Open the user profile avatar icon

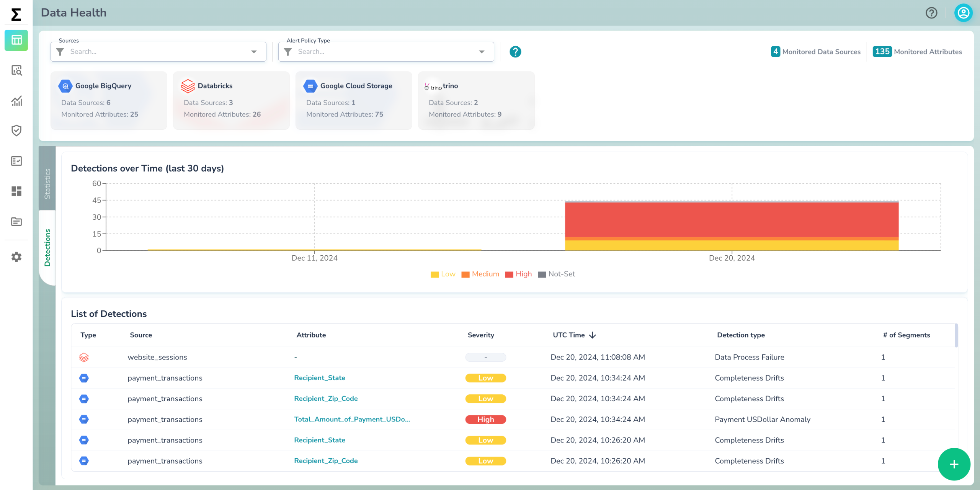coord(963,13)
